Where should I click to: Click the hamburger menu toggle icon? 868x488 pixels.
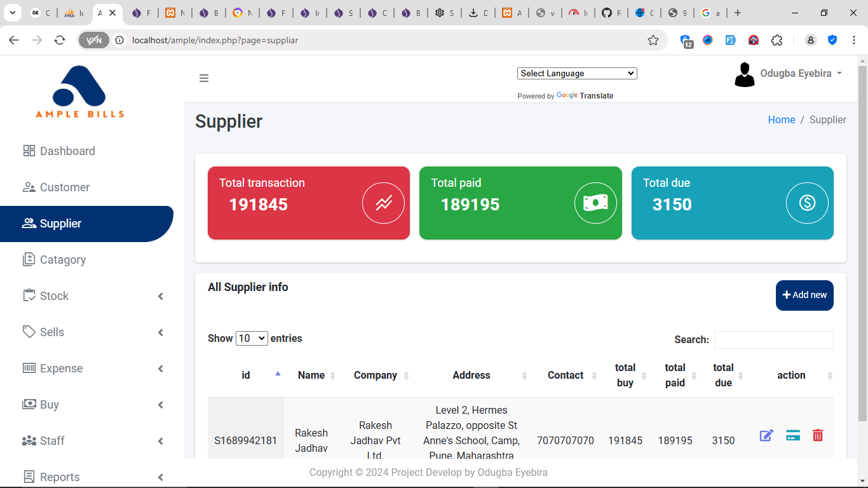[204, 78]
